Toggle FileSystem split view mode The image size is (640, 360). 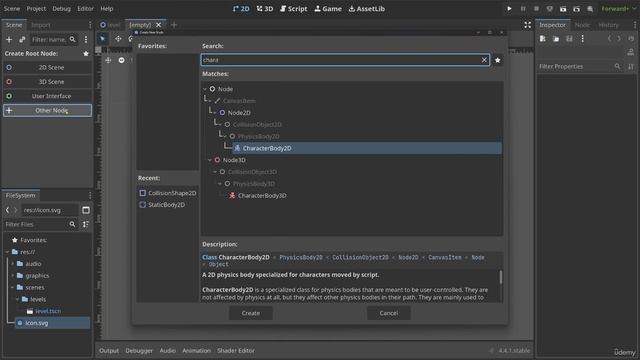(86, 210)
